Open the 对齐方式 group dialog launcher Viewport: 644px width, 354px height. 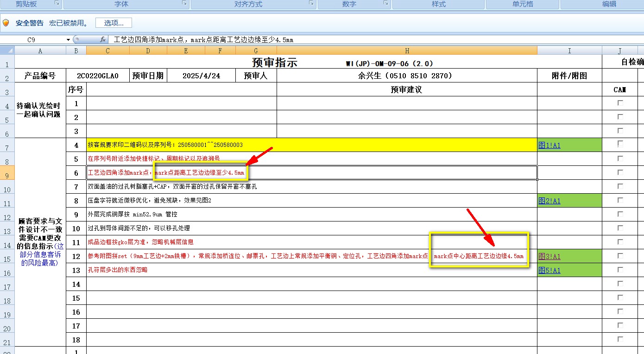pos(311,3)
